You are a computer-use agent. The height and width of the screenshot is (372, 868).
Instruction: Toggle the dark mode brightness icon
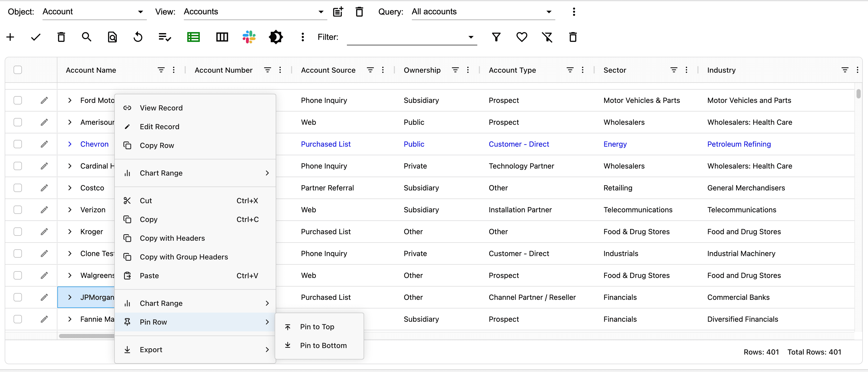tap(276, 37)
